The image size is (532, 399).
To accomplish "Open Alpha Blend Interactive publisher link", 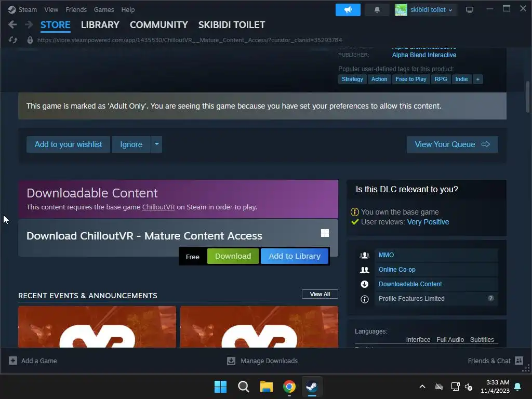I will (x=424, y=55).
